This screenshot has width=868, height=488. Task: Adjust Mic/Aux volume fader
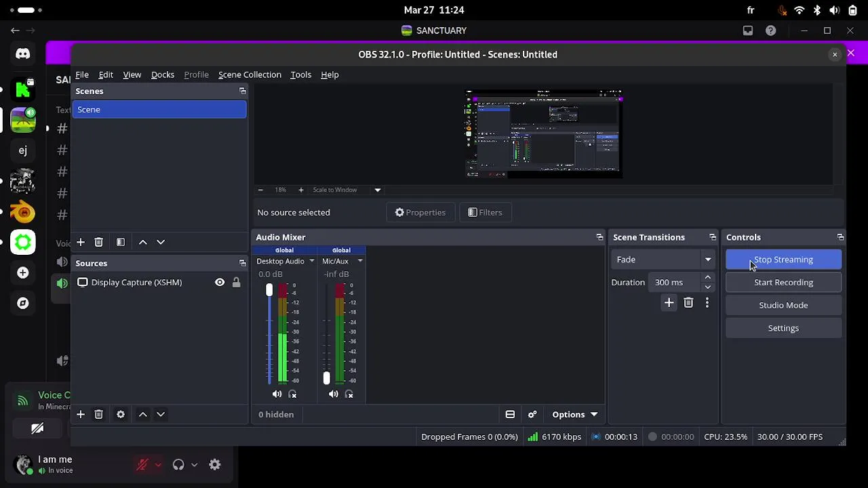[x=326, y=378]
